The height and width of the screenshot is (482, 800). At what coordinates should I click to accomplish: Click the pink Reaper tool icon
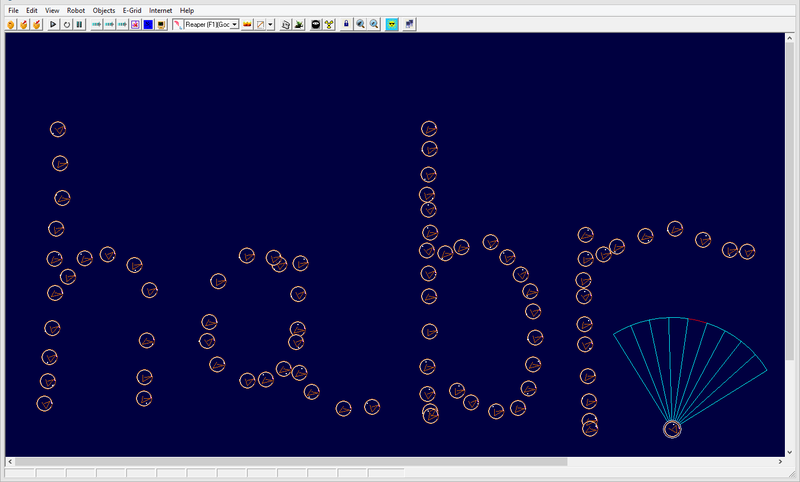point(178,24)
